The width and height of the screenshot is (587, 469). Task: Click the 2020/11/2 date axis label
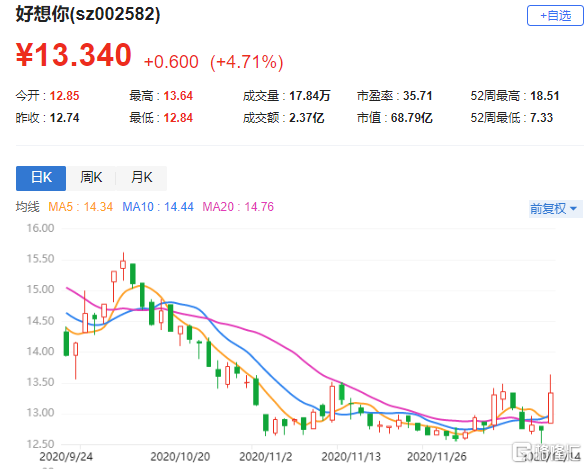coord(265,457)
